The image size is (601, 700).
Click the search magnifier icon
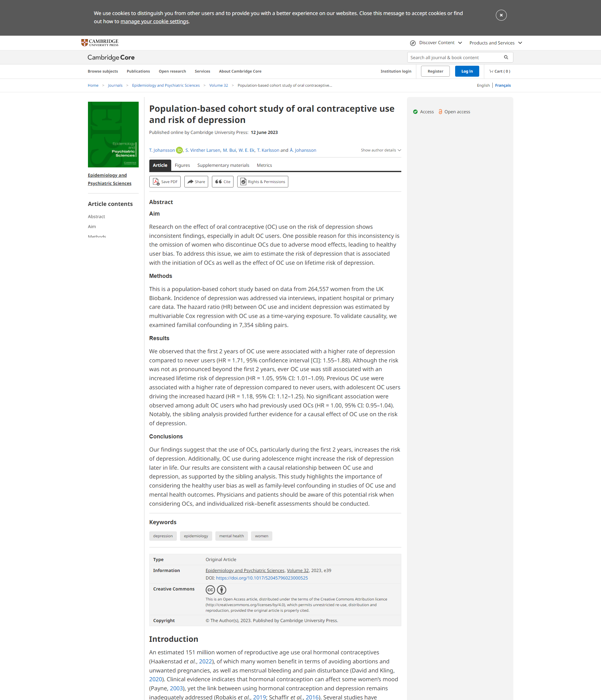coord(506,58)
